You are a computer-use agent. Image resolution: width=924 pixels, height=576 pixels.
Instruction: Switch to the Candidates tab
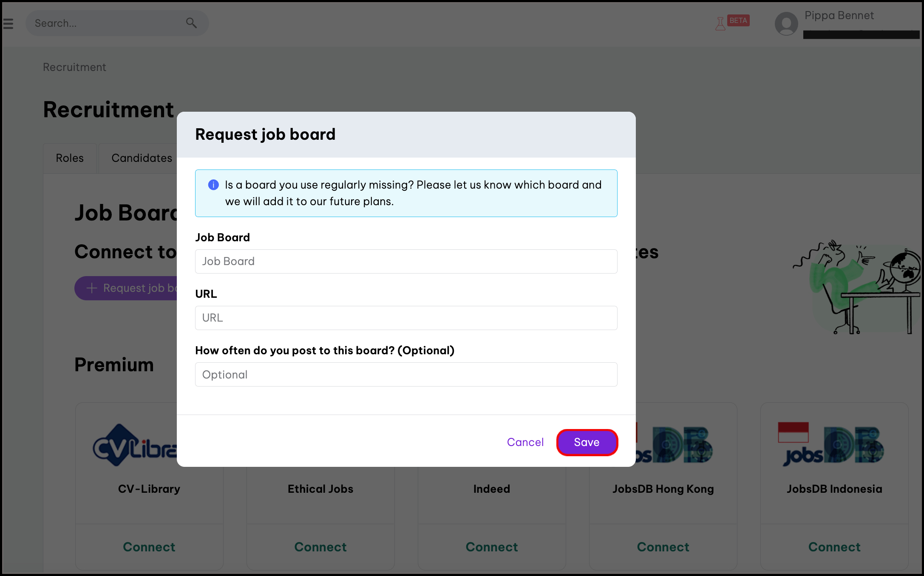tap(142, 158)
